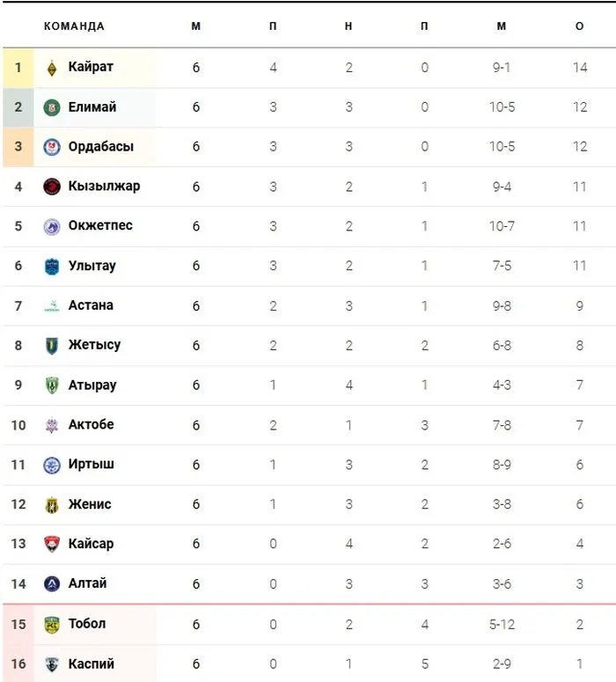This screenshot has height=682, width=616.
Task: Click the КОМАНДА column header
Action: click(x=74, y=26)
